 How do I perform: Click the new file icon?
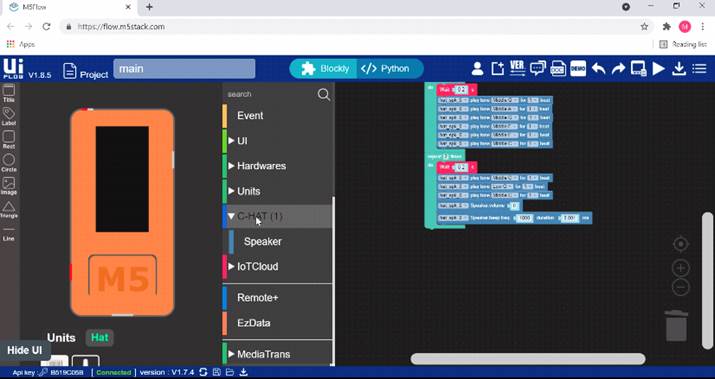click(x=497, y=69)
